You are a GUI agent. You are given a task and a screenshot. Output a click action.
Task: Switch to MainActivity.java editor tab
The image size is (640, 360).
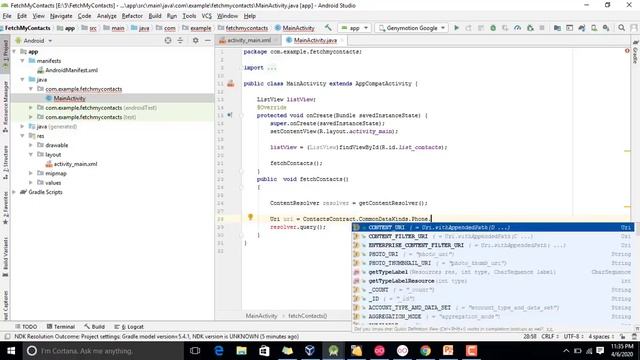pyautogui.click(x=315, y=40)
